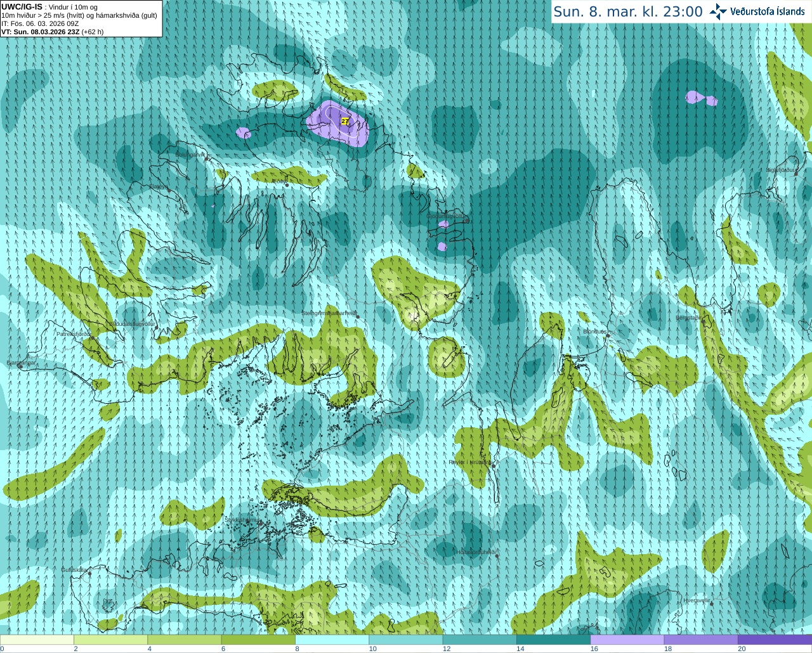Click the 'VT: Sun. 08.03.2026 23Z' line
This screenshot has width=812, height=653.
point(41,32)
